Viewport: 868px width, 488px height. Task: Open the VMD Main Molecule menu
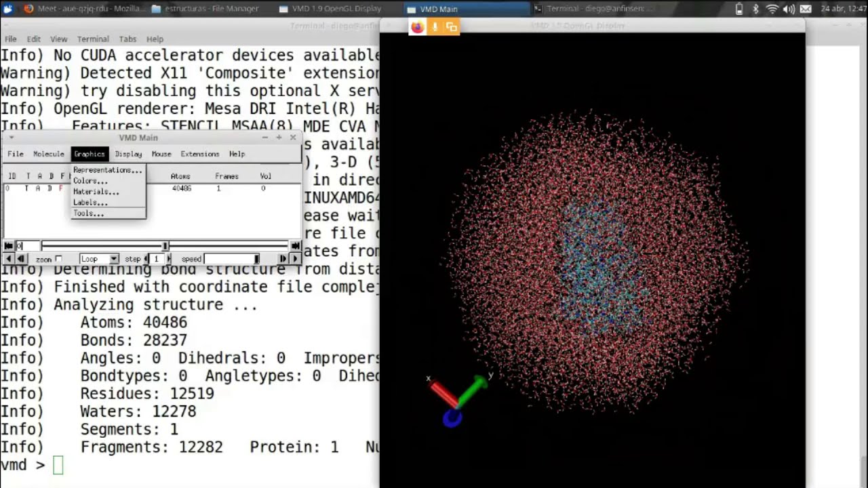(x=49, y=154)
